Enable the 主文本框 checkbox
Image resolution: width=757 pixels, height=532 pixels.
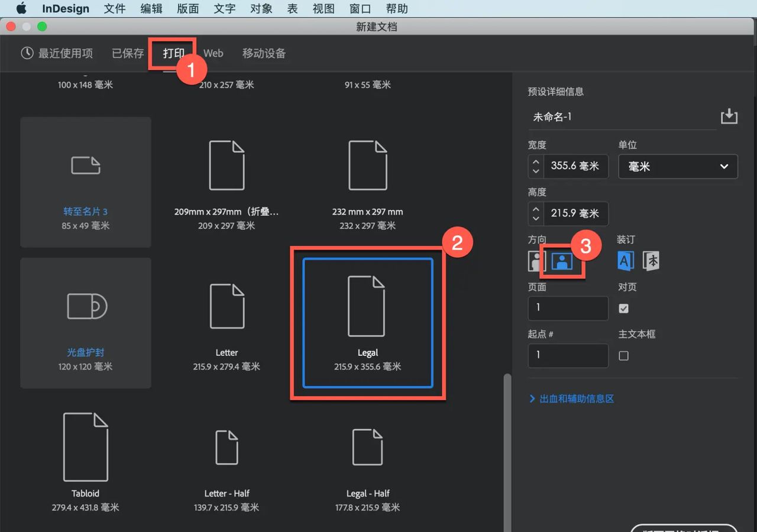pos(623,355)
